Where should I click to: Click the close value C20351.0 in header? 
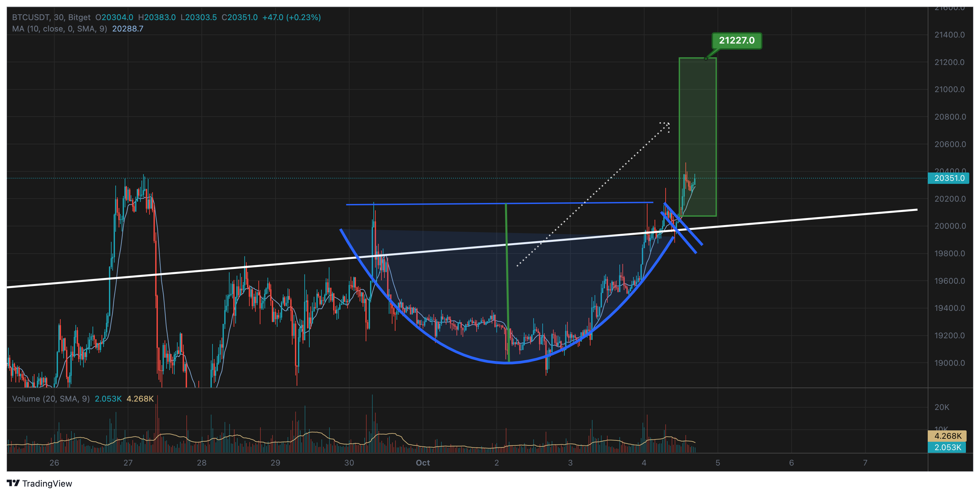240,17
